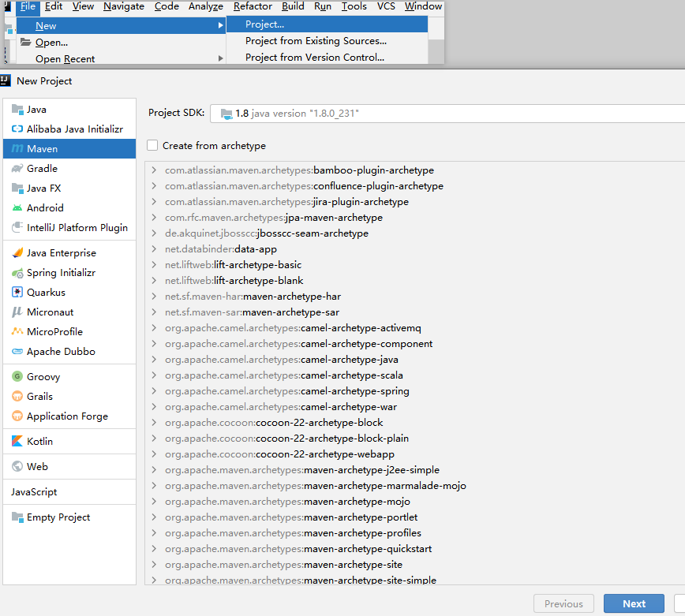Viewport: 685px width, 616px height.
Task: Pick the Groovy green circle icon
Action: pos(17,376)
